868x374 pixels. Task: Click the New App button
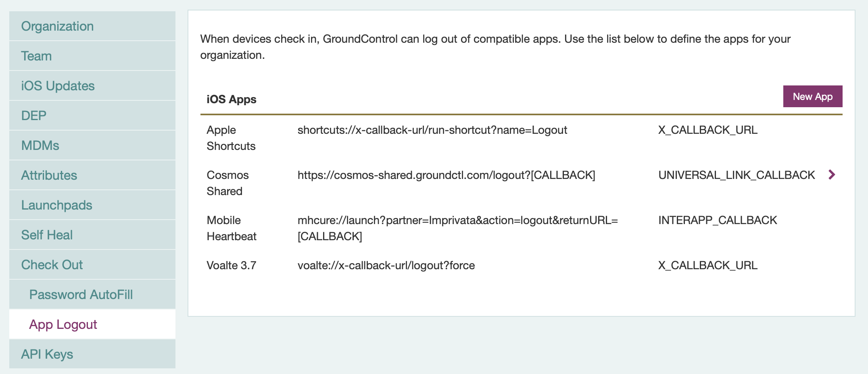[812, 96]
